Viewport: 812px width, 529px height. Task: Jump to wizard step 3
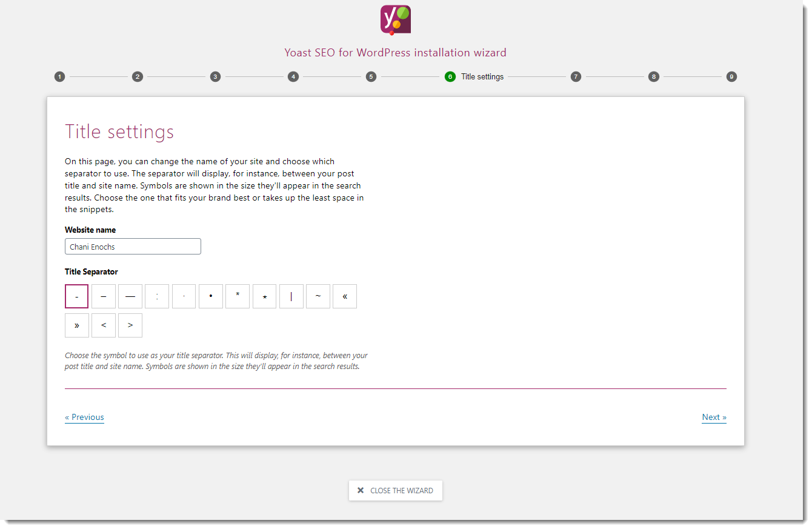point(215,77)
